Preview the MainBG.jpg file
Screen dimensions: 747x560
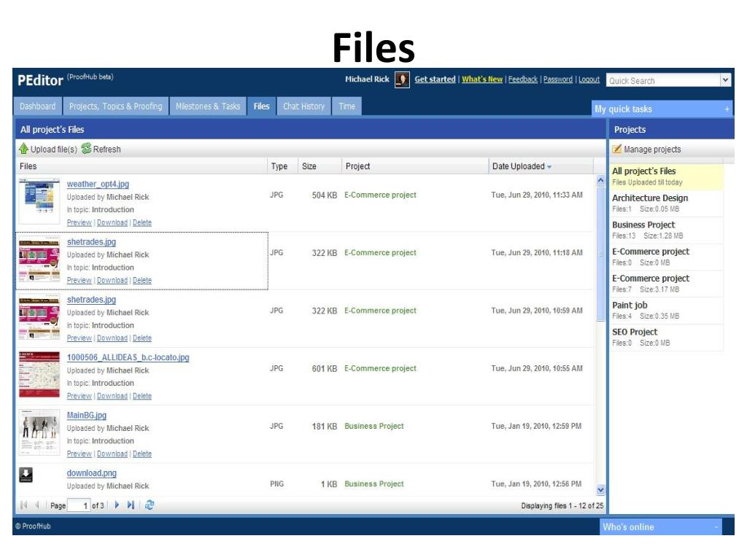(79, 454)
